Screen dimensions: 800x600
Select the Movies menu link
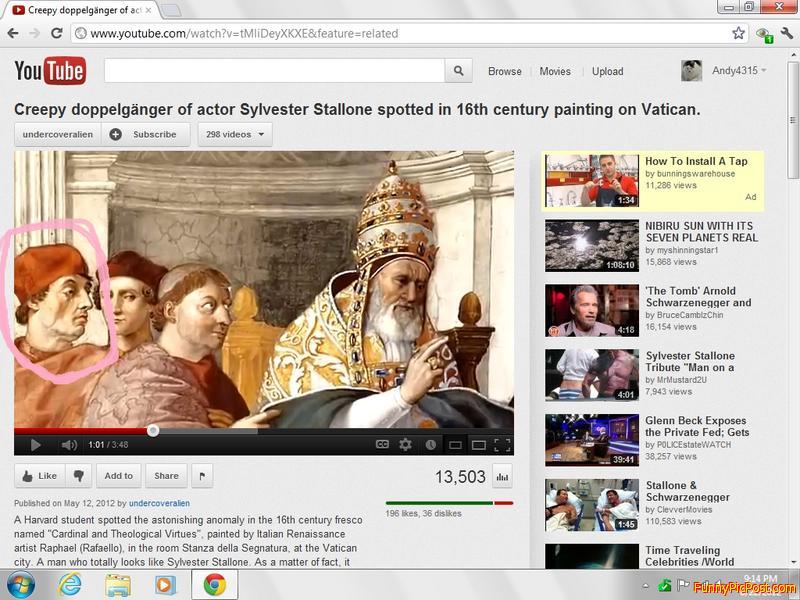pos(555,71)
